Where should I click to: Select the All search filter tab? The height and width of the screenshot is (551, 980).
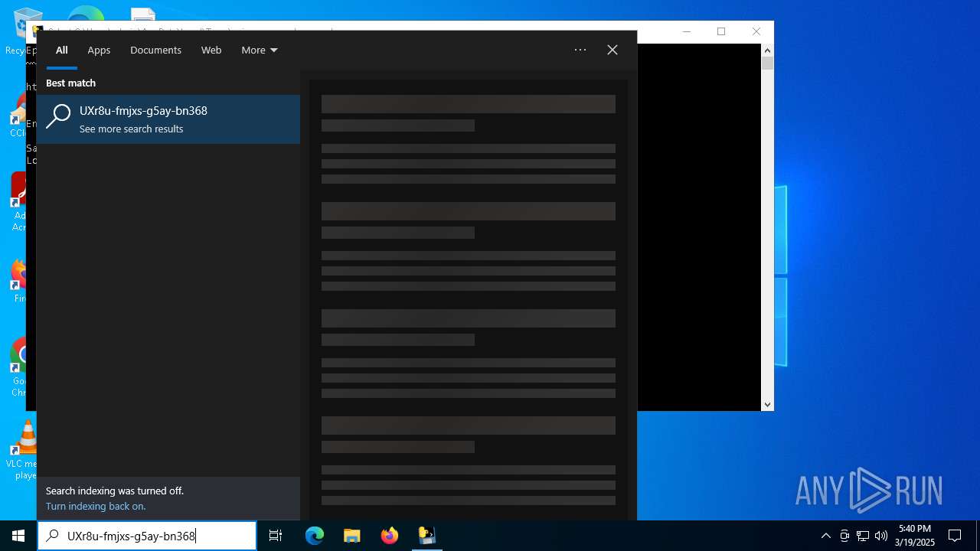coord(62,51)
